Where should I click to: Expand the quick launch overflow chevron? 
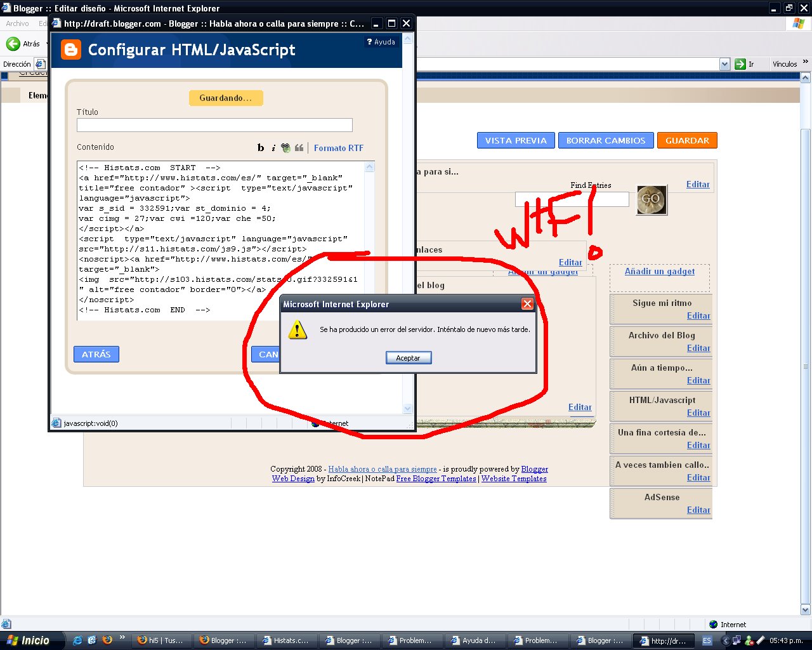click(122, 637)
